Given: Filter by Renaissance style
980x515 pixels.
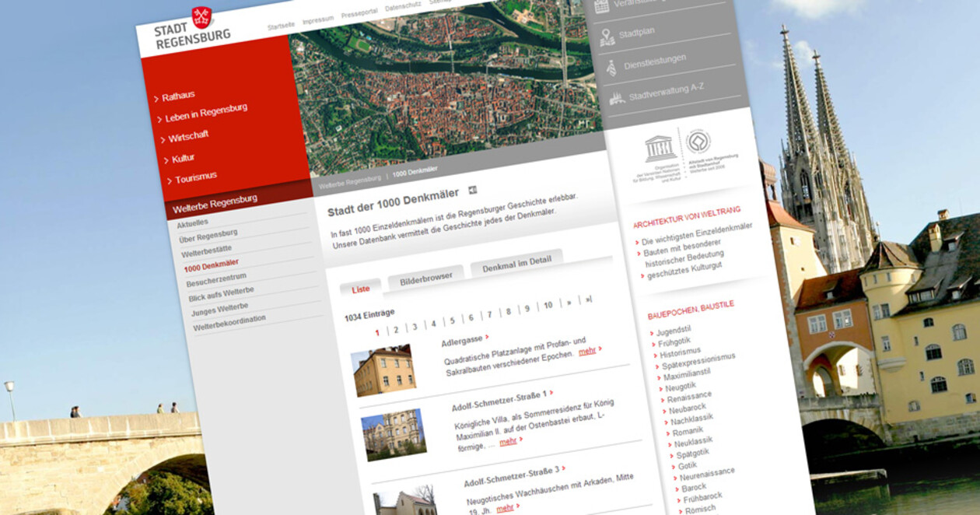Looking at the screenshot, I should (689, 398).
